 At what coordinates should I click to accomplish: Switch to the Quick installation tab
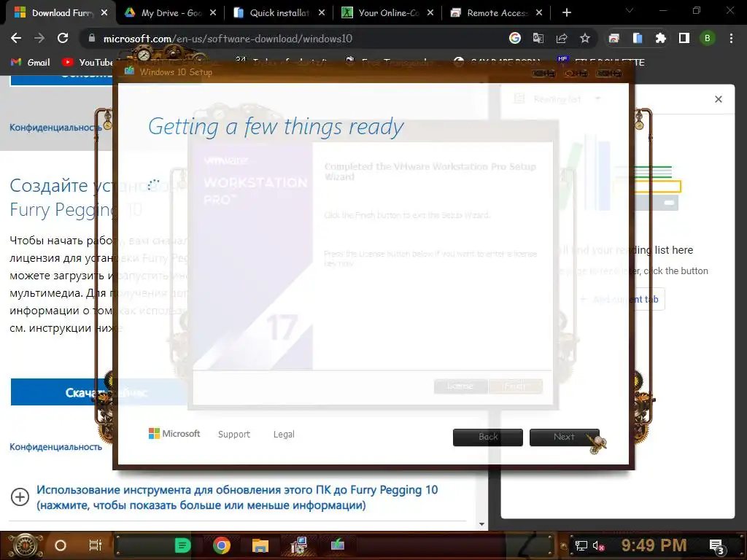point(279,13)
